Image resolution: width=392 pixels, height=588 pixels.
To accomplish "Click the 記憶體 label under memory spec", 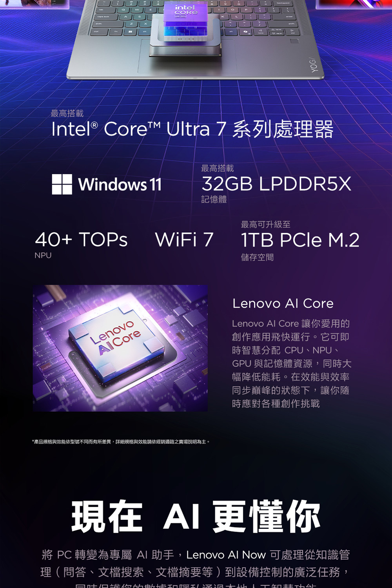I will [214, 200].
